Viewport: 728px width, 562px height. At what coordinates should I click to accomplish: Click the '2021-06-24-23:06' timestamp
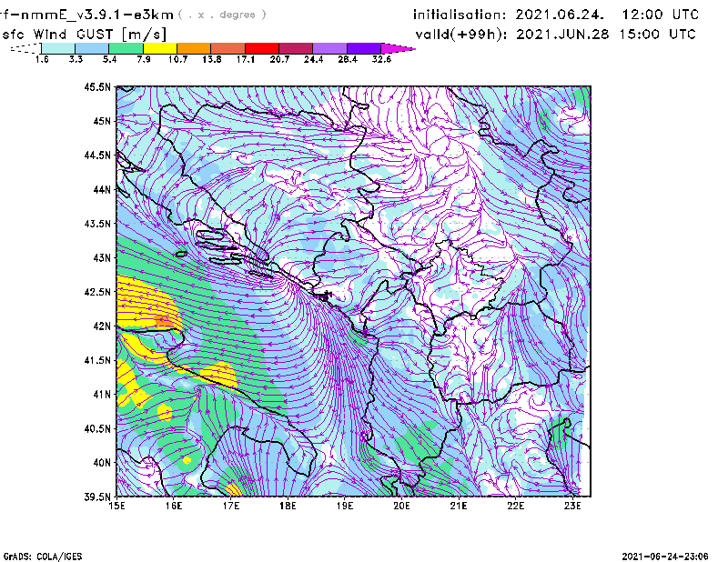click(665, 557)
